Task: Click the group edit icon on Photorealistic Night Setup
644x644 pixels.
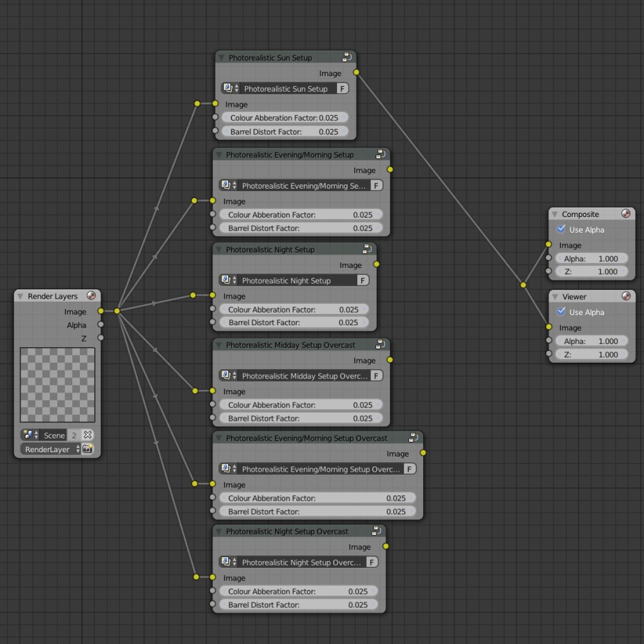Action: (367, 249)
